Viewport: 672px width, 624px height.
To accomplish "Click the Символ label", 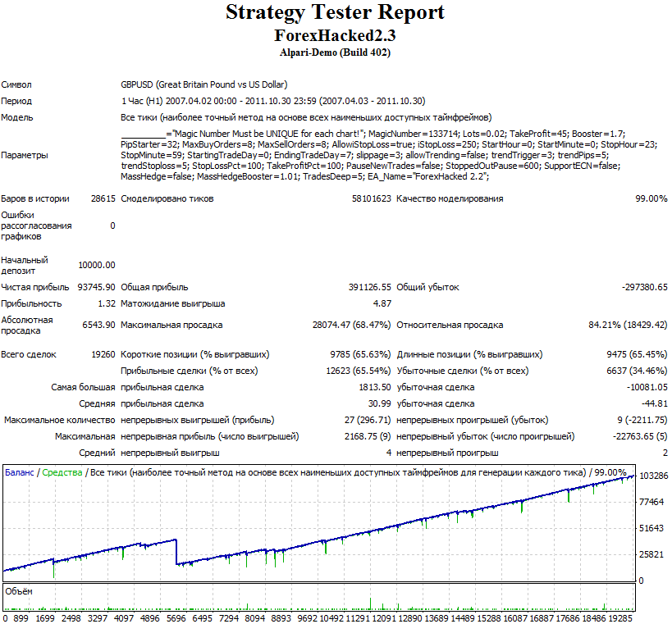I will pos(16,84).
